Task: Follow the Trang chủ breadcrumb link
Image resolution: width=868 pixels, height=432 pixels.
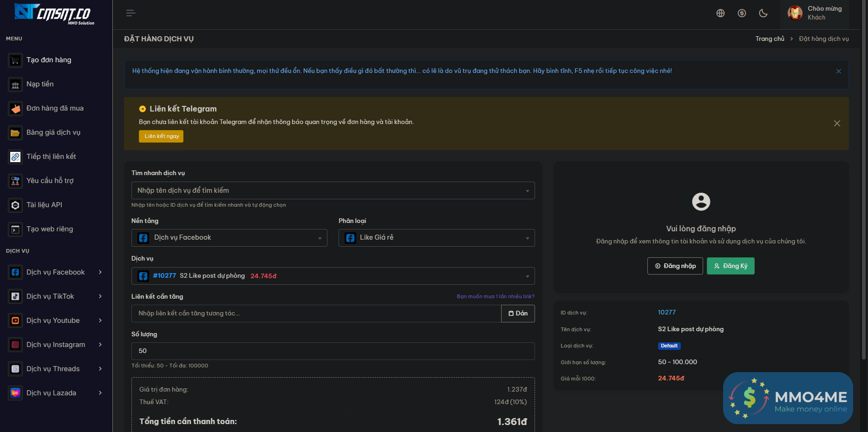Action: (x=770, y=39)
